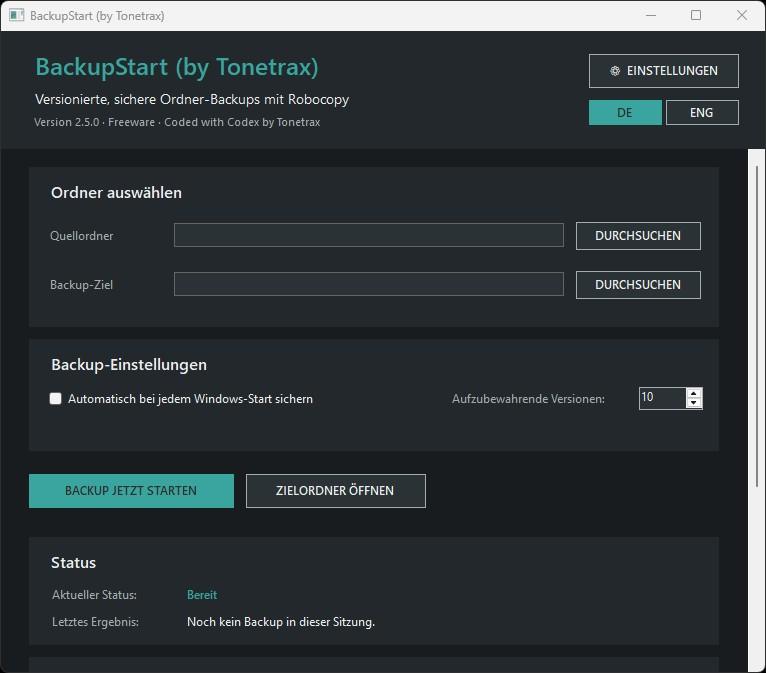Open target folder via Zielordner öffnen
This screenshot has width=766, height=673.
[x=336, y=491]
